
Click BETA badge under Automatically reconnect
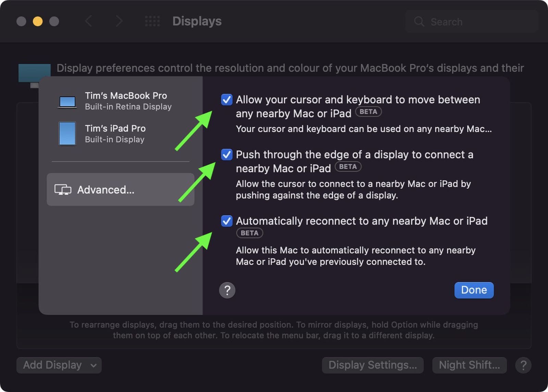pyautogui.click(x=249, y=233)
